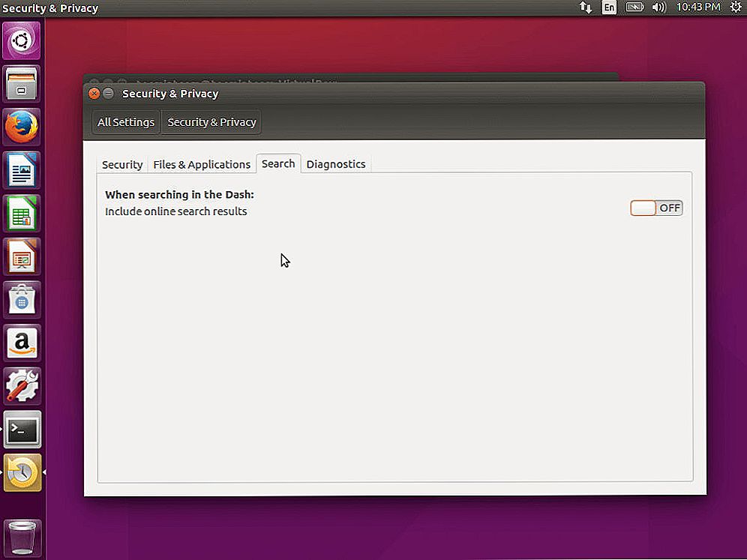Open Ubuntu Software Center icon
The width and height of the screenshot is (747, 560).
[22, 300]
